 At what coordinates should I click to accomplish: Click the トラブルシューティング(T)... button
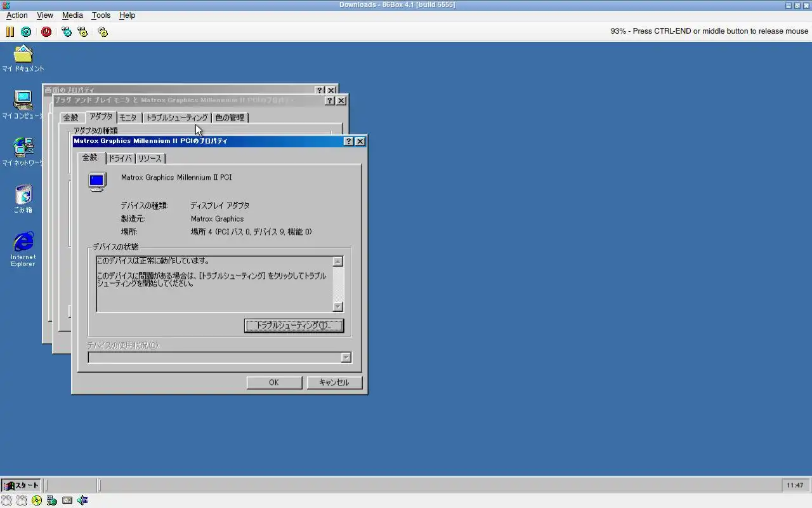294,326
